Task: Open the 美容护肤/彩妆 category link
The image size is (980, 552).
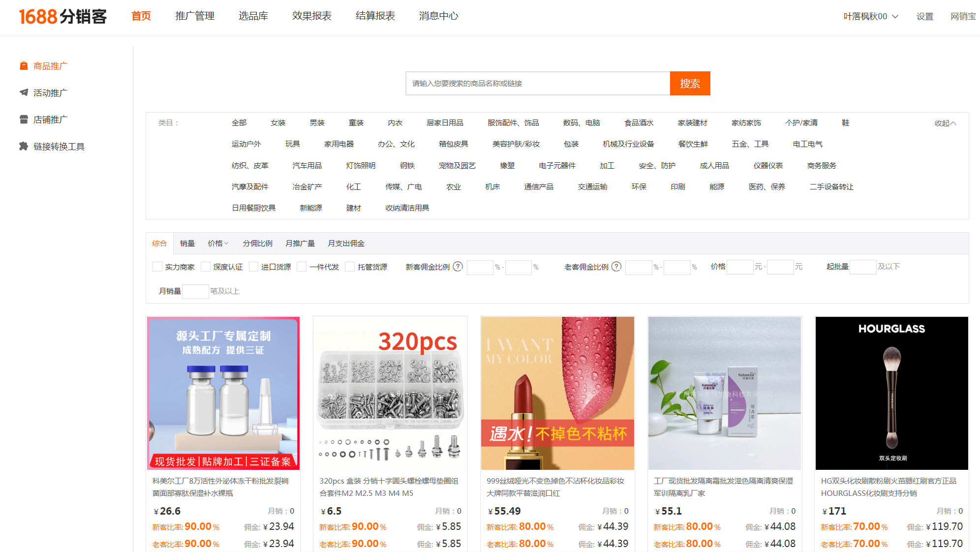Action: (516, 144)
